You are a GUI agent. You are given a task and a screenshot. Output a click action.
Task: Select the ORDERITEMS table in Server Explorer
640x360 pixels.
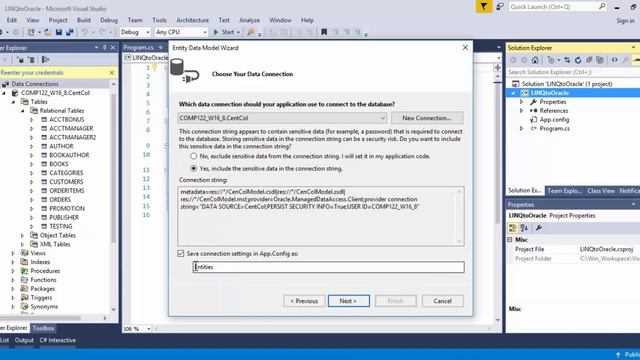click(67, 191)
